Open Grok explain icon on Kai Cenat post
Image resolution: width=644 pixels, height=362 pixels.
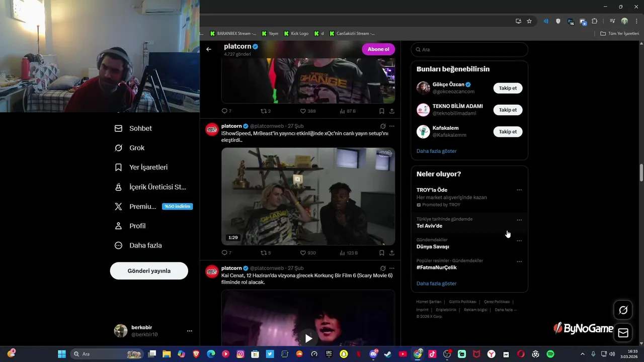click(383, 268)
